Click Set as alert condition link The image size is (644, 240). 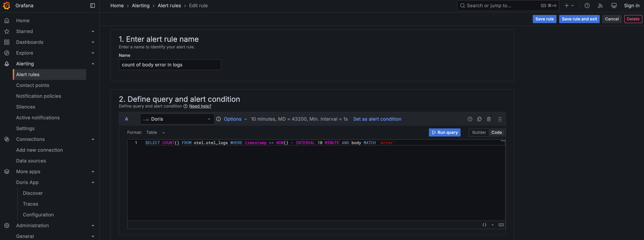point(377,119)
